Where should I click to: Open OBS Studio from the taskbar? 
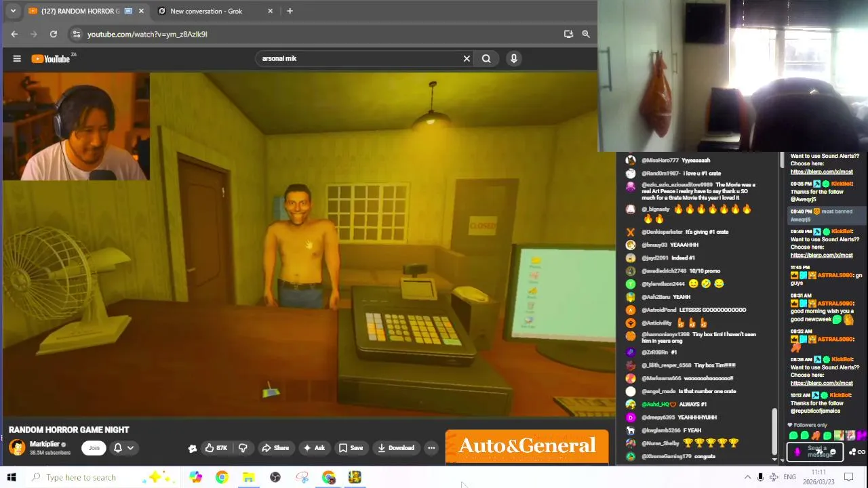(x=275, y=477)
